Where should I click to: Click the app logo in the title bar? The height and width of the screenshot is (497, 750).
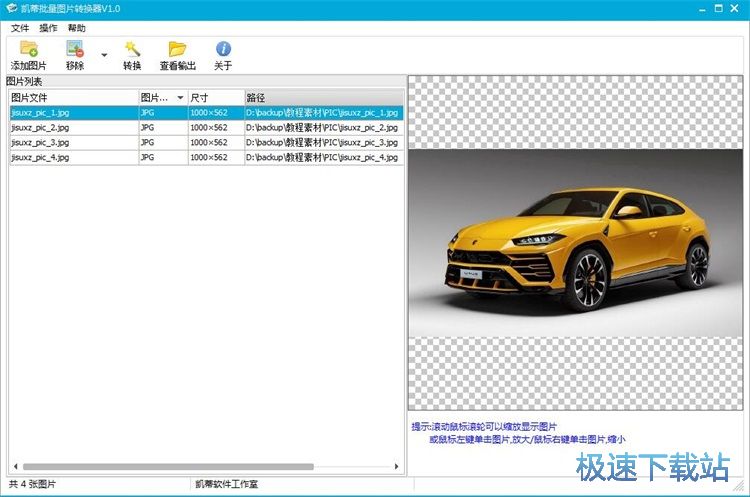[11, 10]
